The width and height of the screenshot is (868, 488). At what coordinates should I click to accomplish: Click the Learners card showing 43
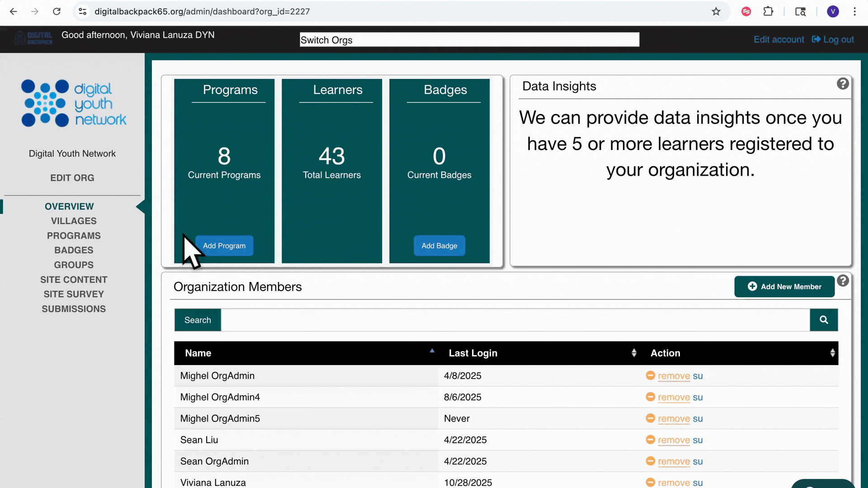332,171
